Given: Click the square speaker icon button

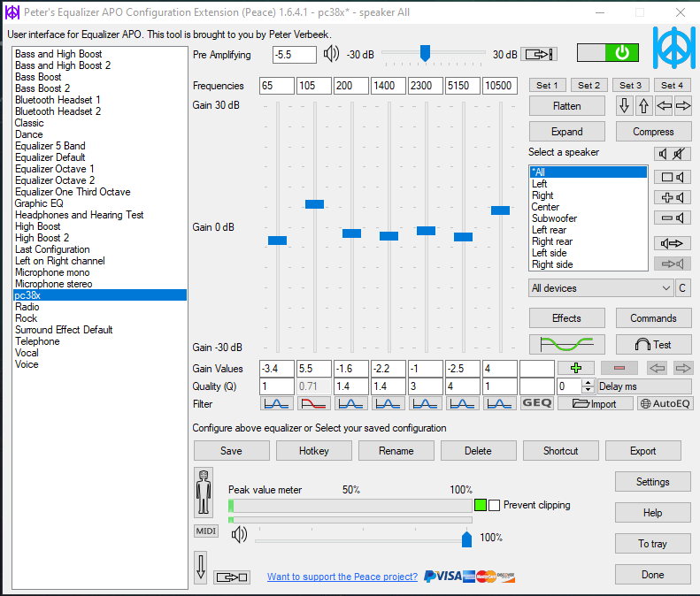Looking at the screenshot, I should (x=673, y=177).
